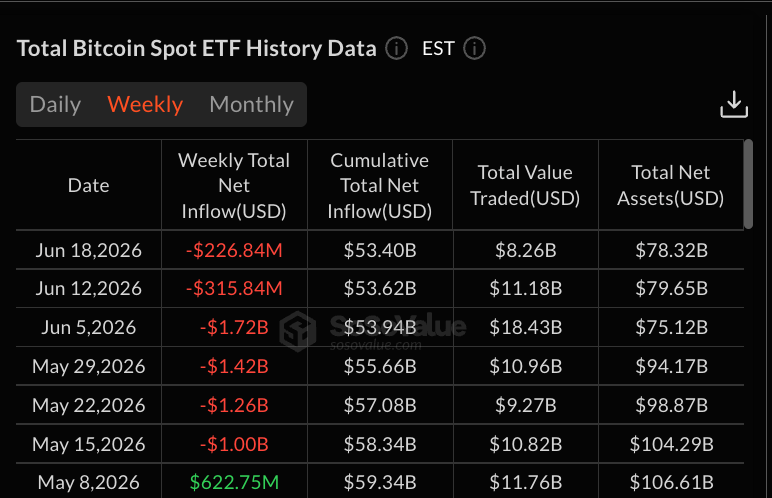772x498 pixels.
Task: Click the Total Value Traded column header
Action: [x=525, y=185]
